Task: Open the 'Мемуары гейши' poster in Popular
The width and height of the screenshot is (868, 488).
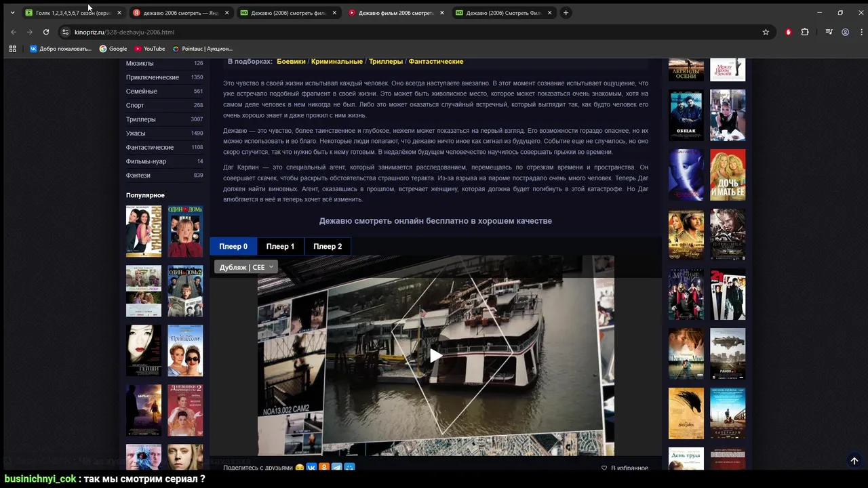Action: click(x=144, y=350)
